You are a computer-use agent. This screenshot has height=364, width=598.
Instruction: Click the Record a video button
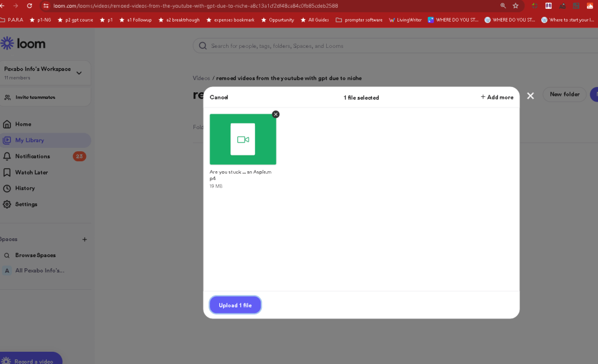coord(30,359)
